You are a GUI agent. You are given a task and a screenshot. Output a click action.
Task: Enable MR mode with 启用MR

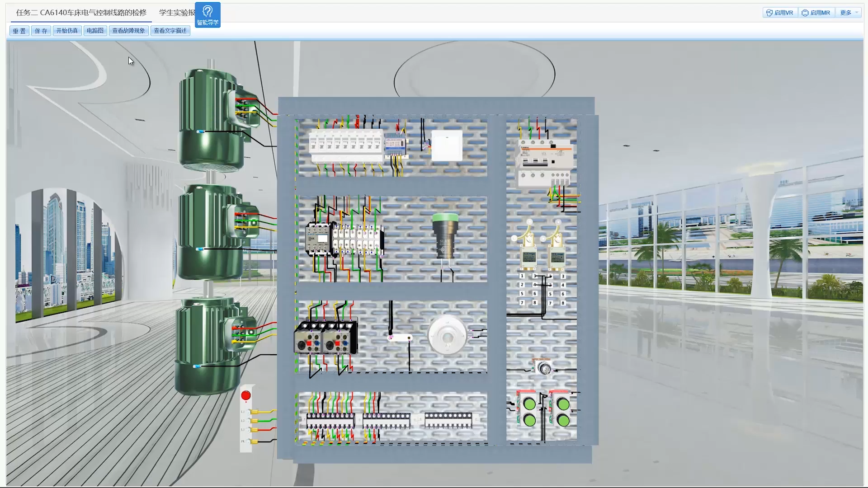[x=816, y=13]
